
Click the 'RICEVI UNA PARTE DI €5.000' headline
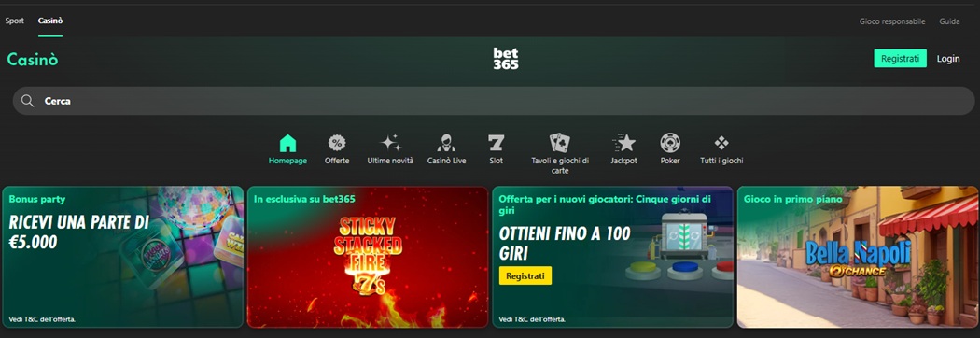pyautogui.click(x=78, y=232)
